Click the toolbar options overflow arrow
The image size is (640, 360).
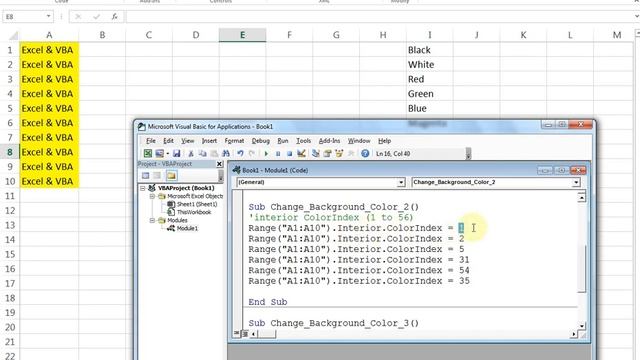(468, 154)
